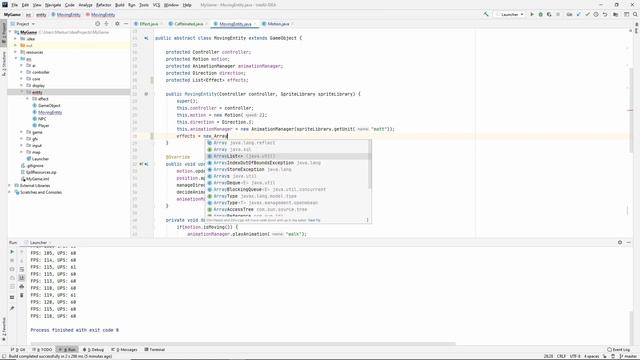Pin the Run tab using the pin icon
640x360 pixels.
[x=12, y=309]
